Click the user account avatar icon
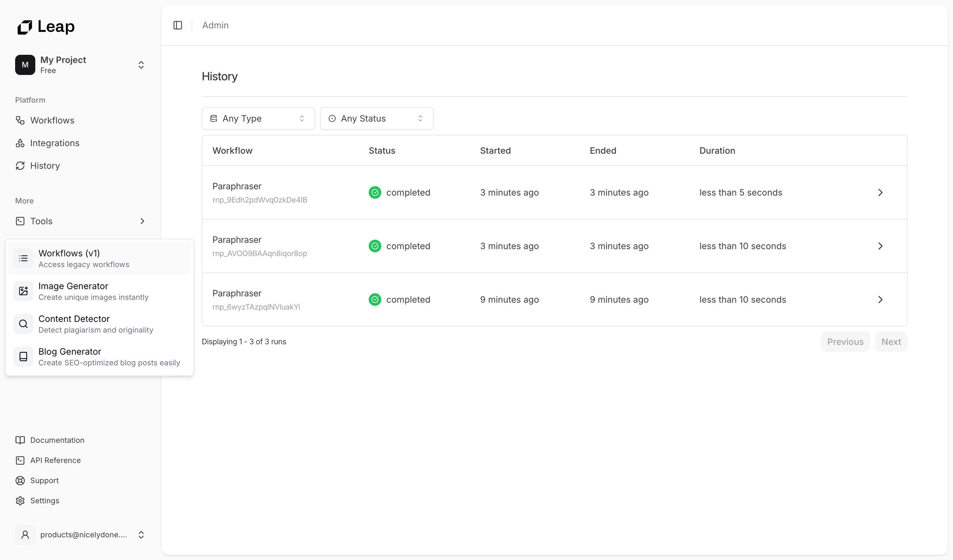The width and height of the screenshot is (953, 560). click(25, 535)
